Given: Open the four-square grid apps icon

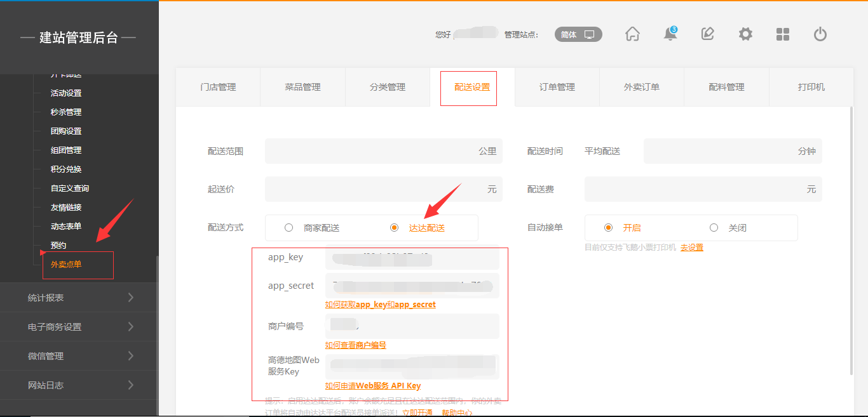Looking at the screenshot, I should 783,34.
